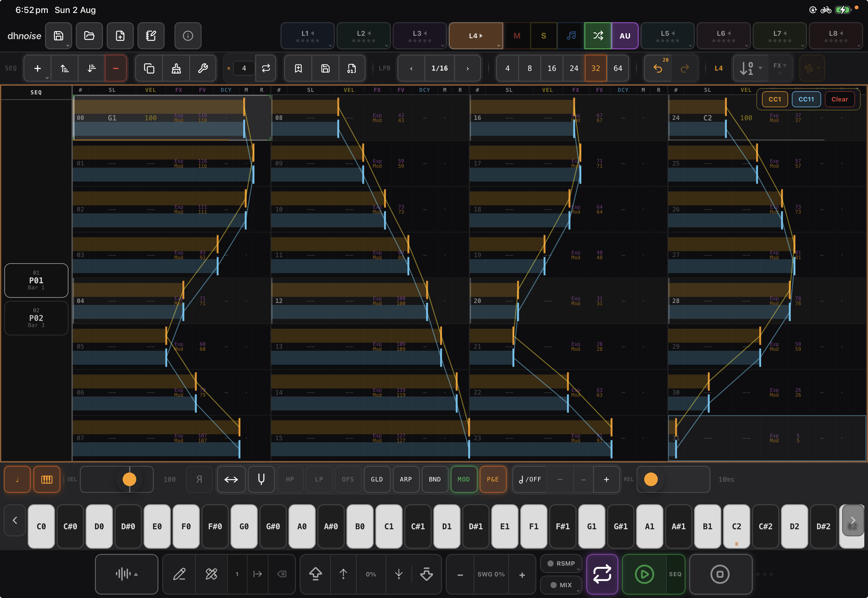
Task: Select the pencil draw tool
Action: point(179,574)
